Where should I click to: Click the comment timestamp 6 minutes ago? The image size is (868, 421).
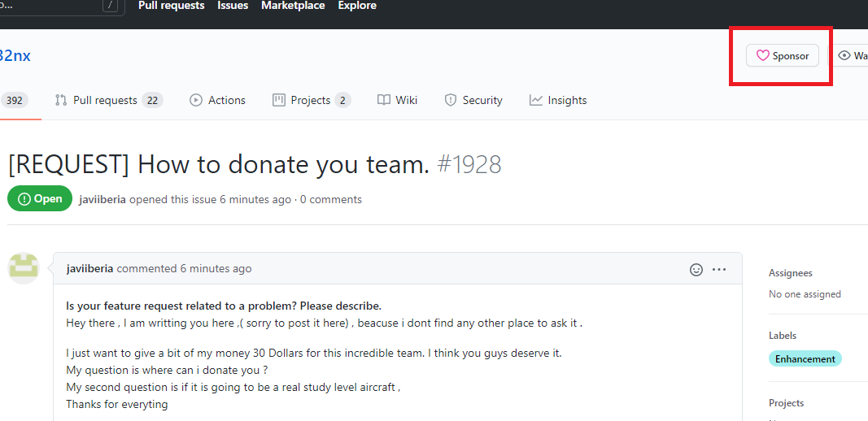(216, 269)
